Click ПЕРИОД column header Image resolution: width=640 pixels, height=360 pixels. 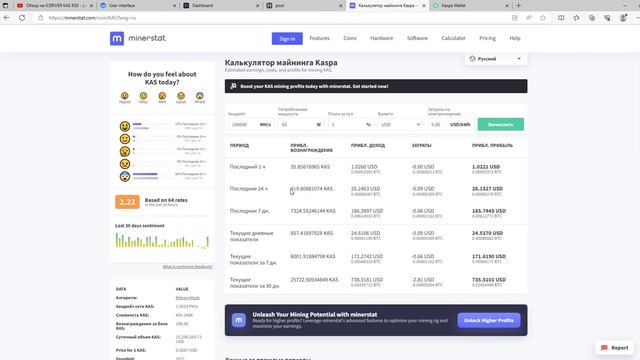[x=239, y=145]
